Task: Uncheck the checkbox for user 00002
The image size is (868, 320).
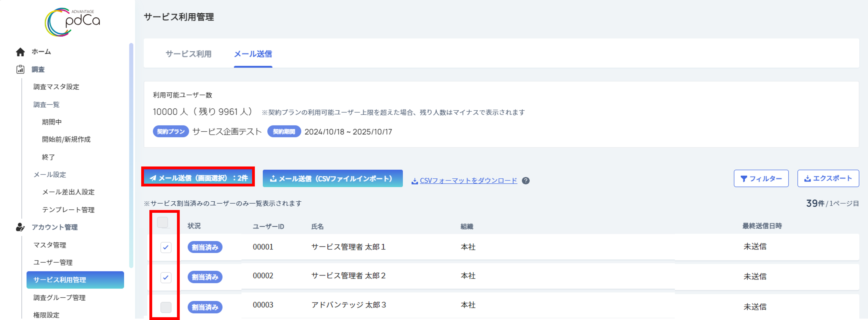Action: coord(166,277)
